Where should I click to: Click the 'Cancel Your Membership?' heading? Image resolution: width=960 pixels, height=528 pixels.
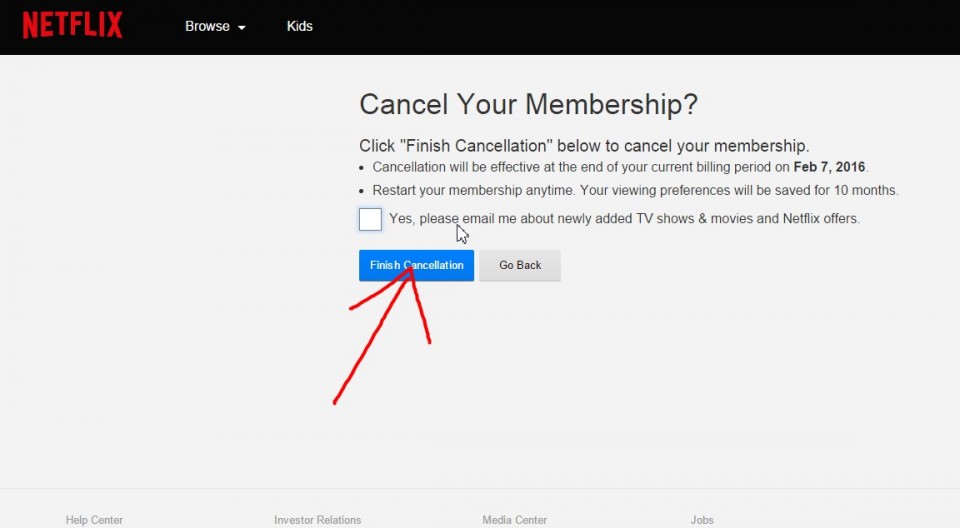click(x=528, y=105)
